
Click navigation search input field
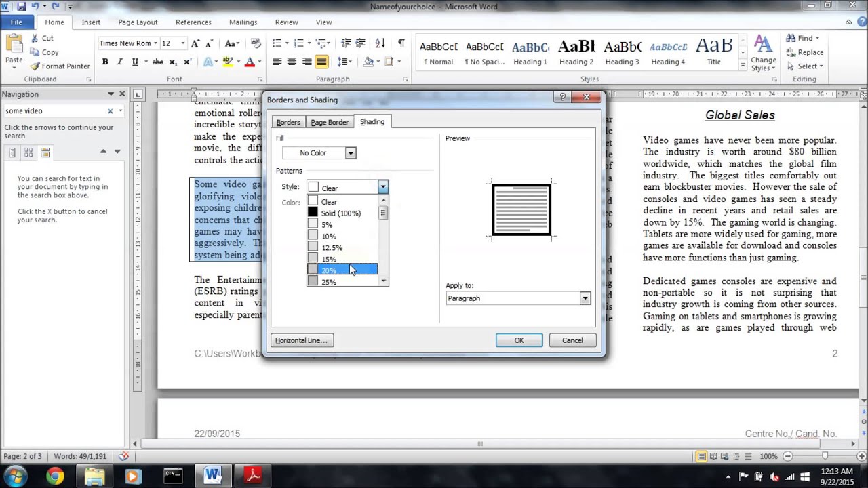pos(54,110)
